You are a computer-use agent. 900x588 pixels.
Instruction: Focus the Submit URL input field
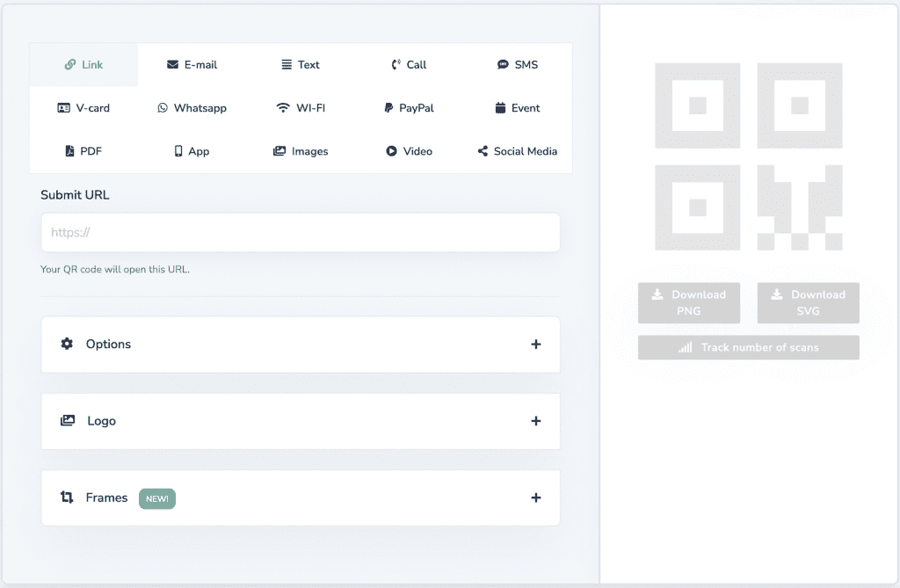pyautogui.click(x=301, y=233)
